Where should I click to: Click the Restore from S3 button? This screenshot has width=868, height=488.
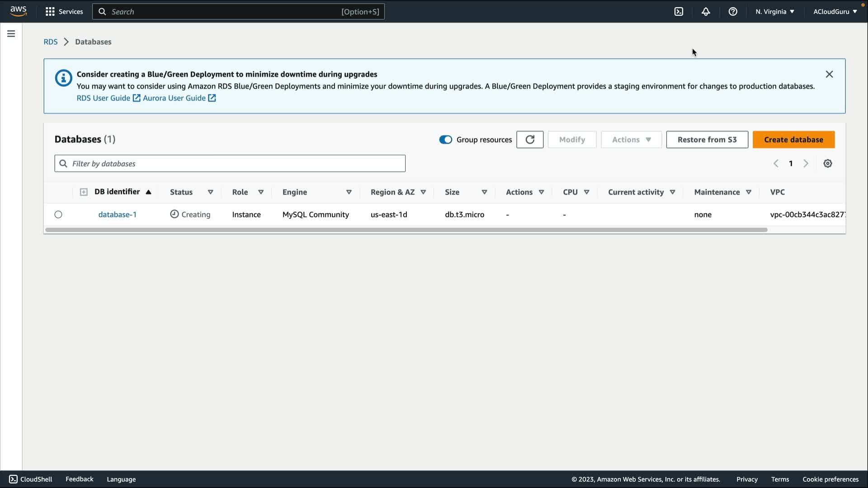[707, 140]
